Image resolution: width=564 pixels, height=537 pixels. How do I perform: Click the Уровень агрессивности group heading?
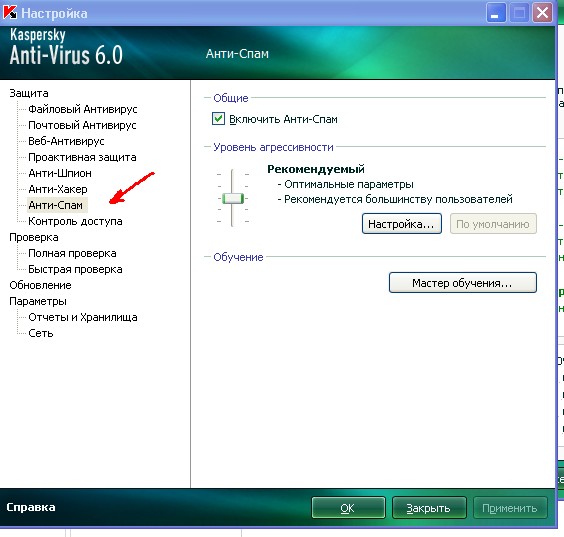pyautogui.click(x=273, y=147)
